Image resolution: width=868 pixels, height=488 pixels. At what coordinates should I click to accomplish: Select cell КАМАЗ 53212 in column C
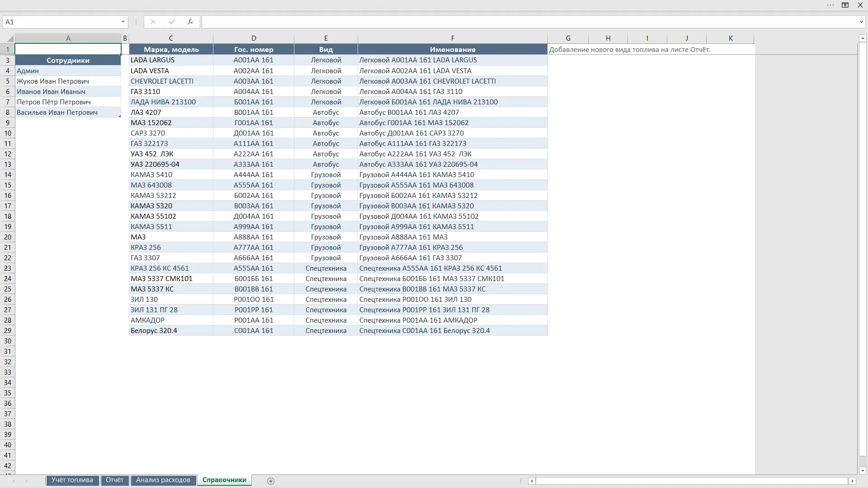click(x=171, y=196)
